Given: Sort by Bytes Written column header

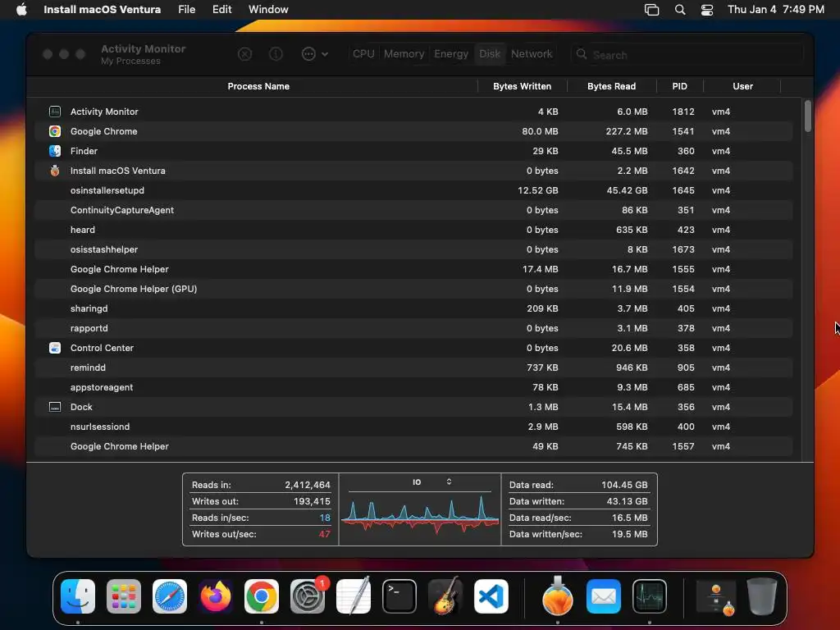Looking at the screenshot, I should click(x=523, y=86).
